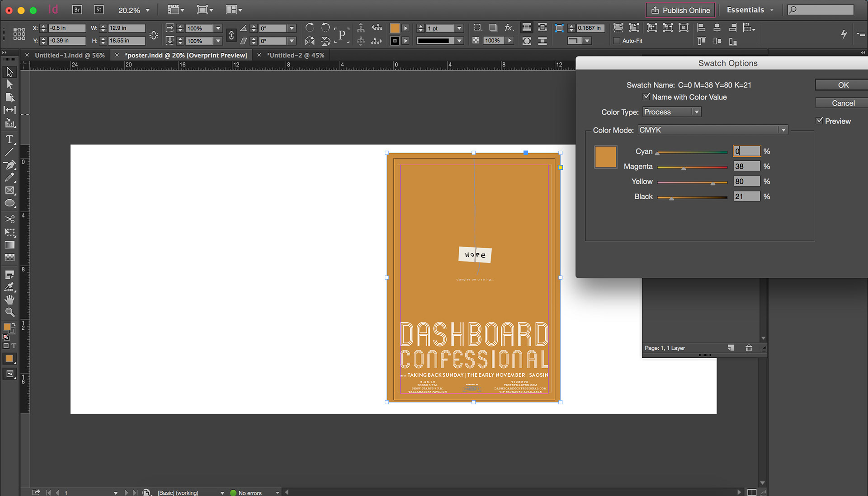Select the Page tool

click(x=9, y=97)
